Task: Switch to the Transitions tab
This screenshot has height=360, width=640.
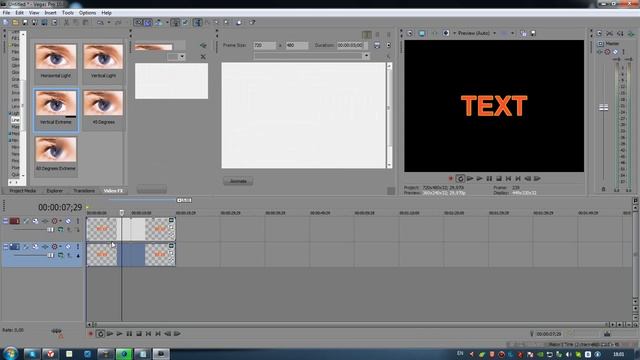Action: click(x=84, y=191)
